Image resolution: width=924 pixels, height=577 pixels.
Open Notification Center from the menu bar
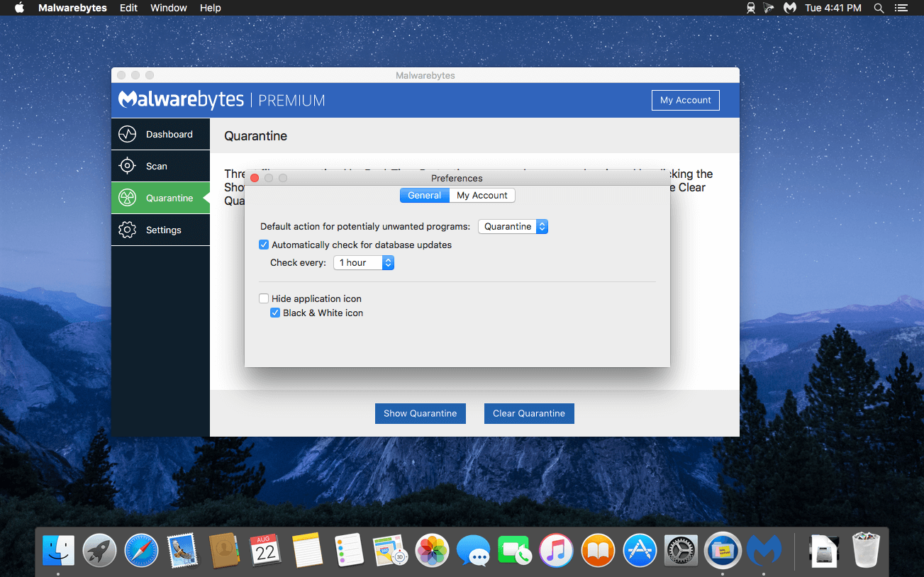click(x=901, y=8)
